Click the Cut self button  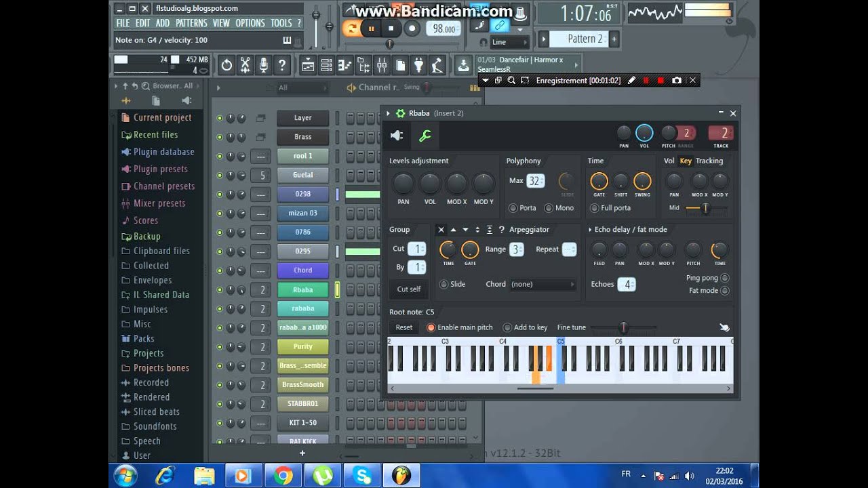pyautogui.click(x=409, y=289)
